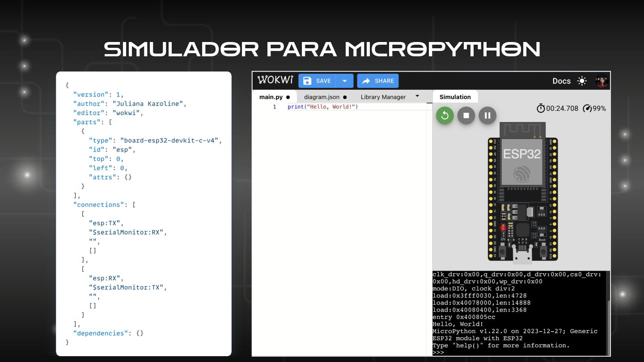The image size is (644, 362).
Task: Click the EN button on ESP32 board
Action: pyautogui.click(x=503, y=252)
